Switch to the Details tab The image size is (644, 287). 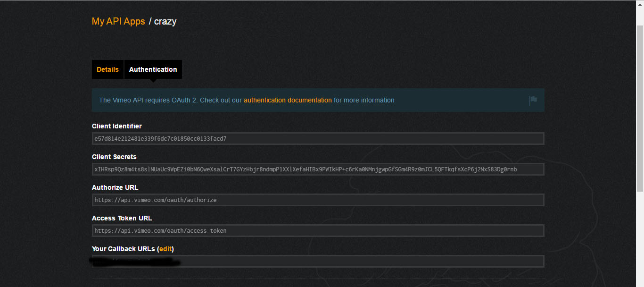point(107,69)
